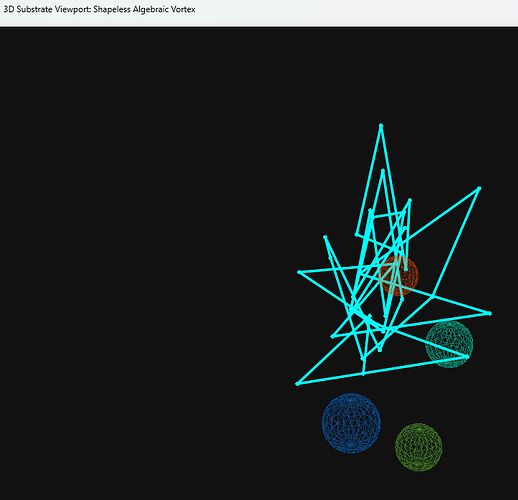Viewport: 518px width, 500px height.
Task: Click the dense cyan line cluster at vortex center
Action: (363, 313)
